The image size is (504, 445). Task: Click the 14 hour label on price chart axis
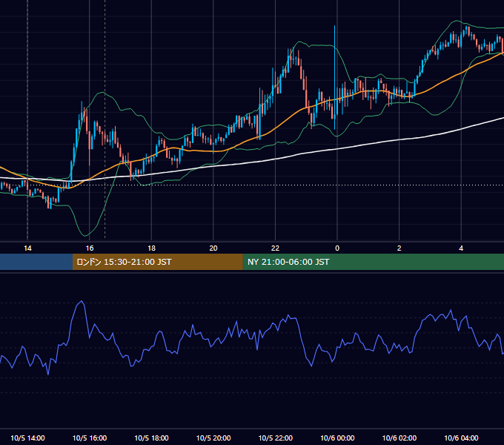(x=27, y=248)
